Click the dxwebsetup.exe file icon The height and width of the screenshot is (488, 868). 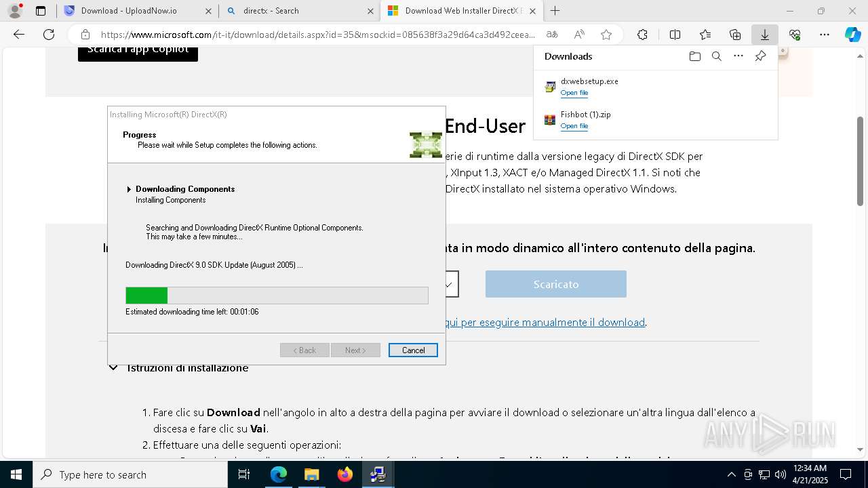coord(550,87)
